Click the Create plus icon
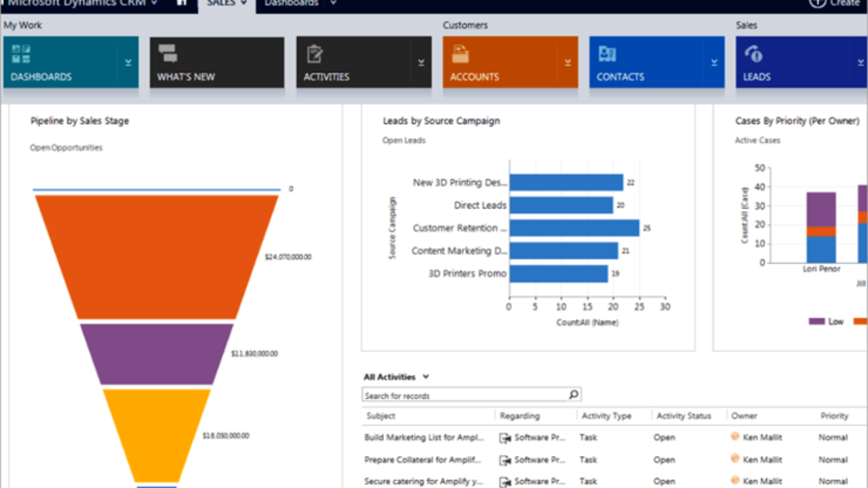 [x=817, y=3]
